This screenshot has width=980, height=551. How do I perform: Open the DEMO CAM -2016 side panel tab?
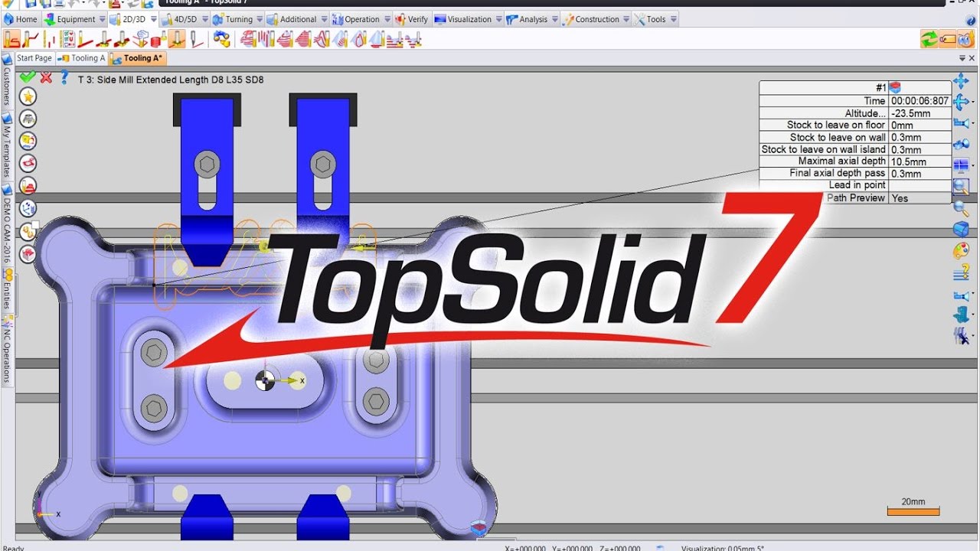click(7, 226)
